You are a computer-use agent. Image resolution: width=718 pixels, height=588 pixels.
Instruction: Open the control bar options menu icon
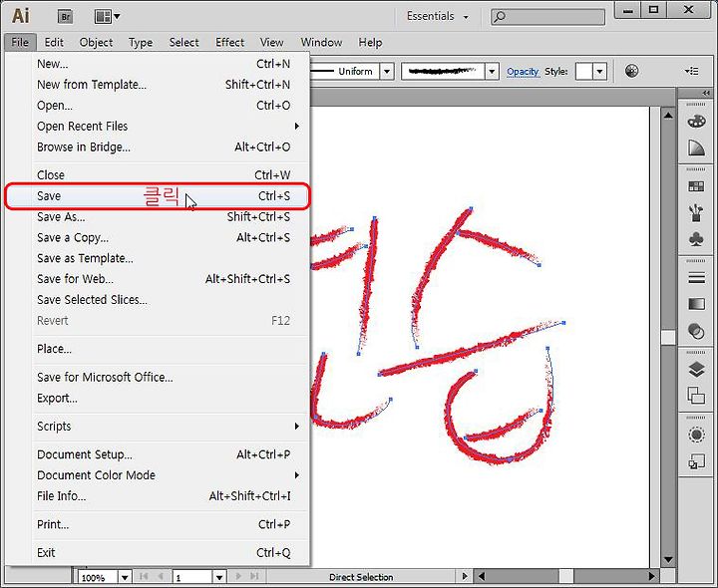tap(691, 71)
